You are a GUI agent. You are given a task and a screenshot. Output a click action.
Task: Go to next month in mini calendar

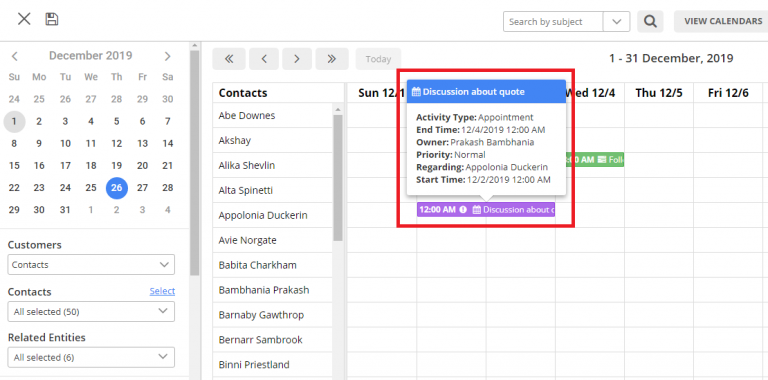pos(168,56)
